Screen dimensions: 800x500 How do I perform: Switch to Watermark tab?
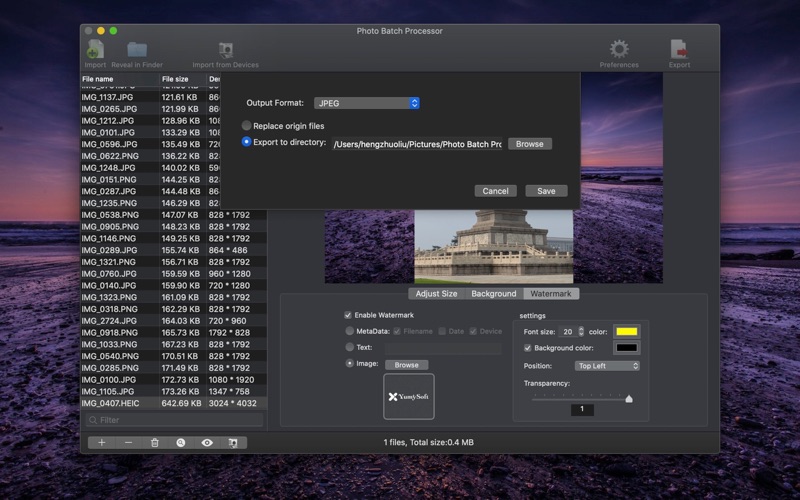(x=551, y=293)
